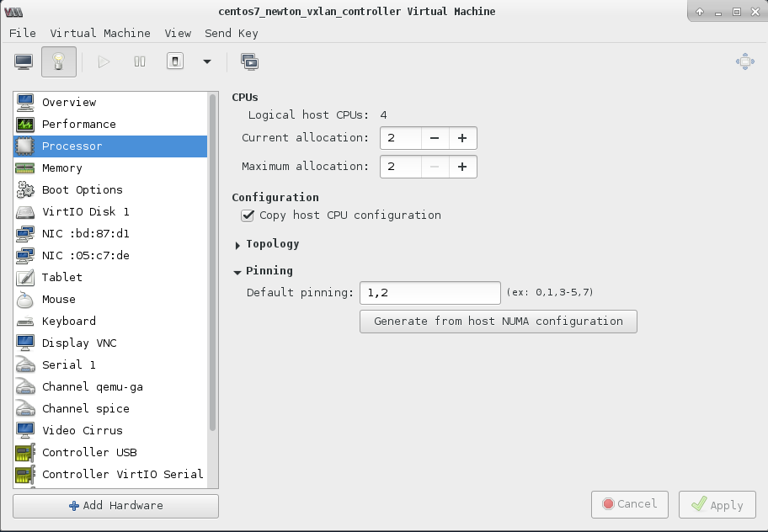Show the graphical console monitor icon
This screenshot has width=768, height=532.
pyautogui.click(x=23, y=61)
